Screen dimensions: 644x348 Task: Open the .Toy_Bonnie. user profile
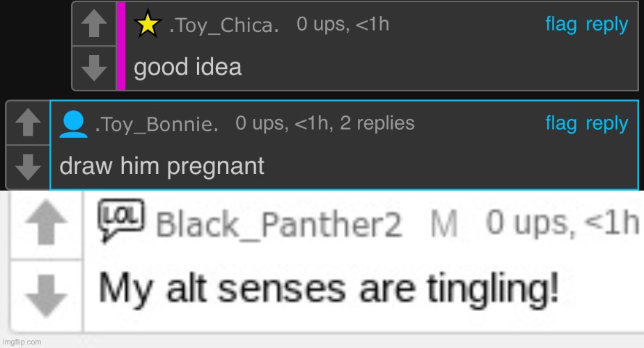[157, 125]
